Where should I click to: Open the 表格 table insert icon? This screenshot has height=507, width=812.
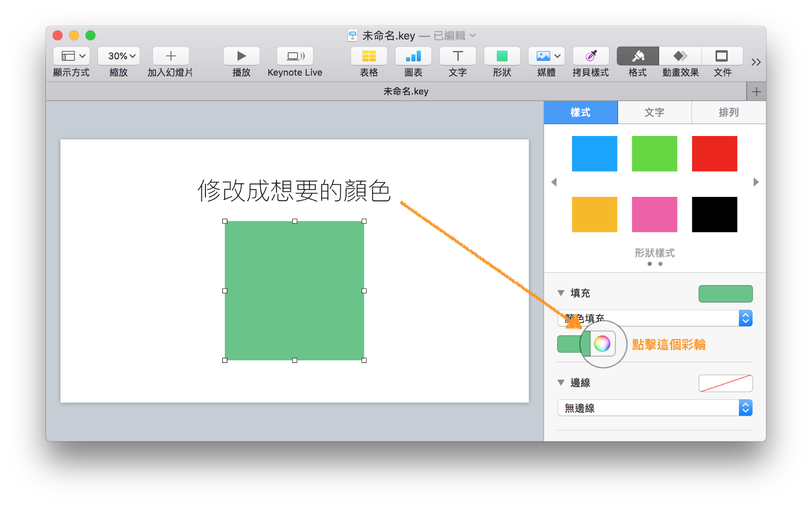368,56
